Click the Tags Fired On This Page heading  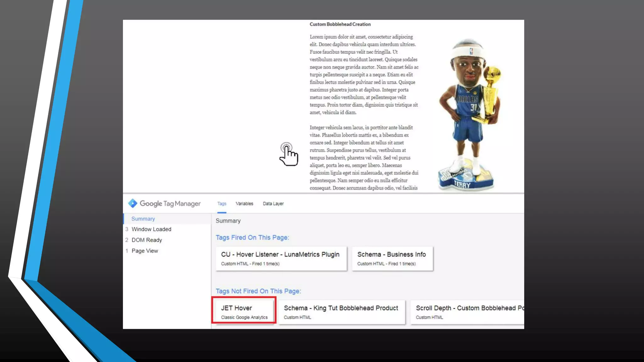tap(252, 238)
